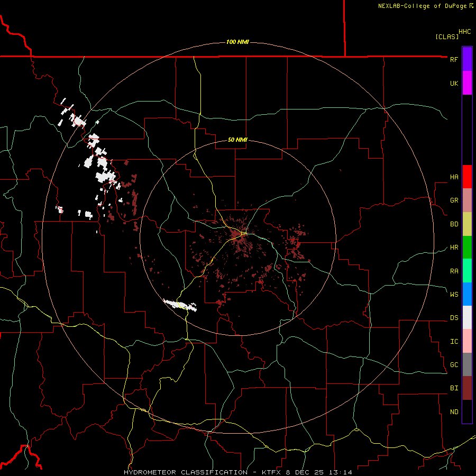Click the UK magenta legend swatch
The image size is (476, 476).
click(467, 83)
